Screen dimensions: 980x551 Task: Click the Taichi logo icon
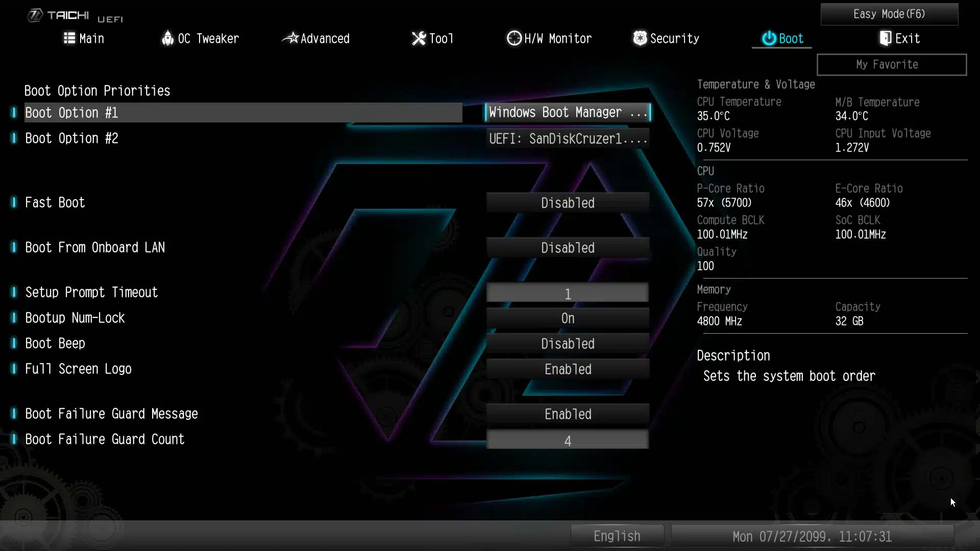tap(35, 15)
